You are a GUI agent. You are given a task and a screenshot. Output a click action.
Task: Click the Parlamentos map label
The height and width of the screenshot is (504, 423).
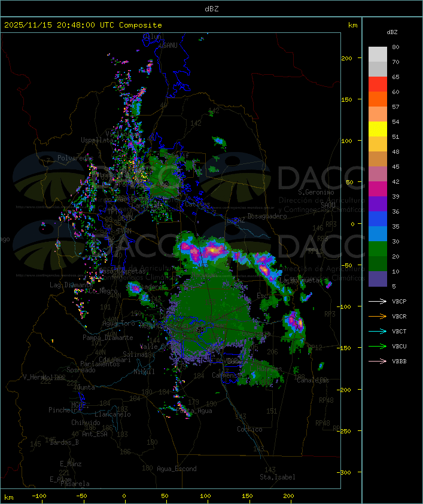coord(100,364)
